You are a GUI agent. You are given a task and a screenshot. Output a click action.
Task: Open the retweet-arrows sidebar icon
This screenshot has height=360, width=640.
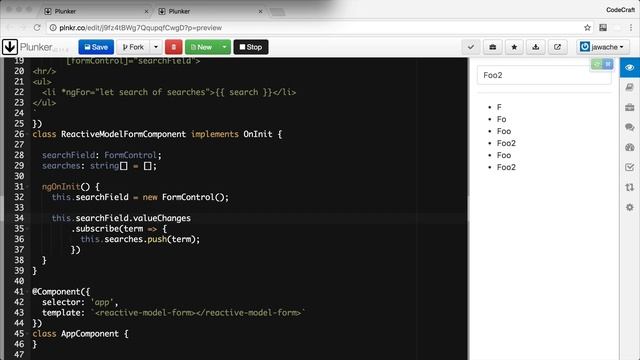[629, 187]
